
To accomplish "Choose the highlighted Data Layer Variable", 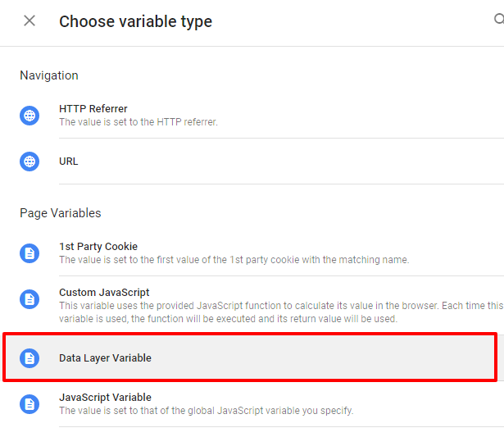I will pos(105,358).
